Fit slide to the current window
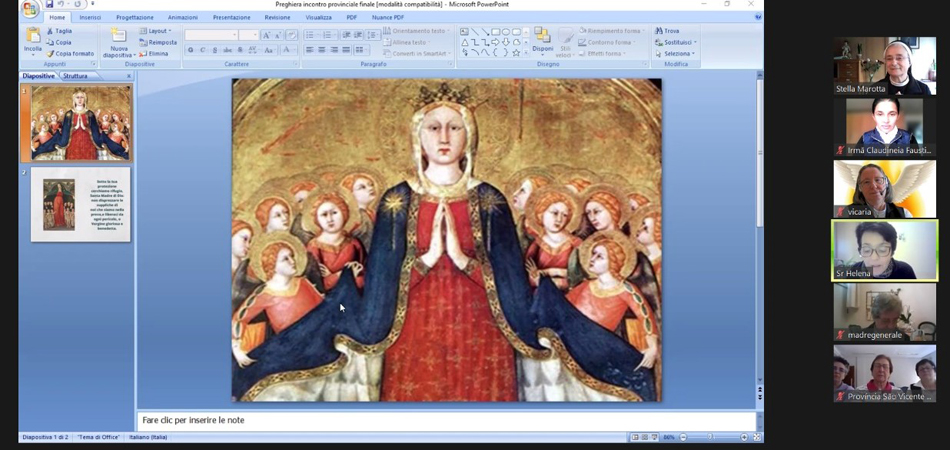 (x=757, y=437)
